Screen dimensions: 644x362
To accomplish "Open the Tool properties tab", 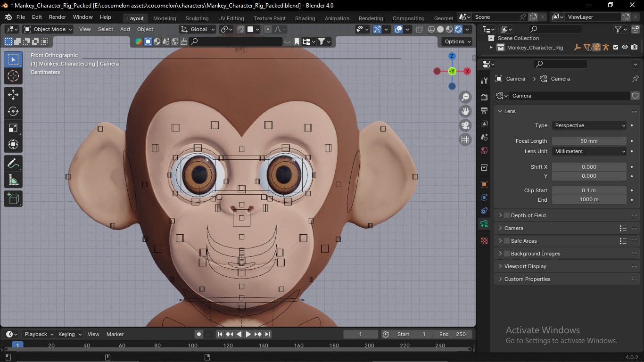I will coord(484,81).
